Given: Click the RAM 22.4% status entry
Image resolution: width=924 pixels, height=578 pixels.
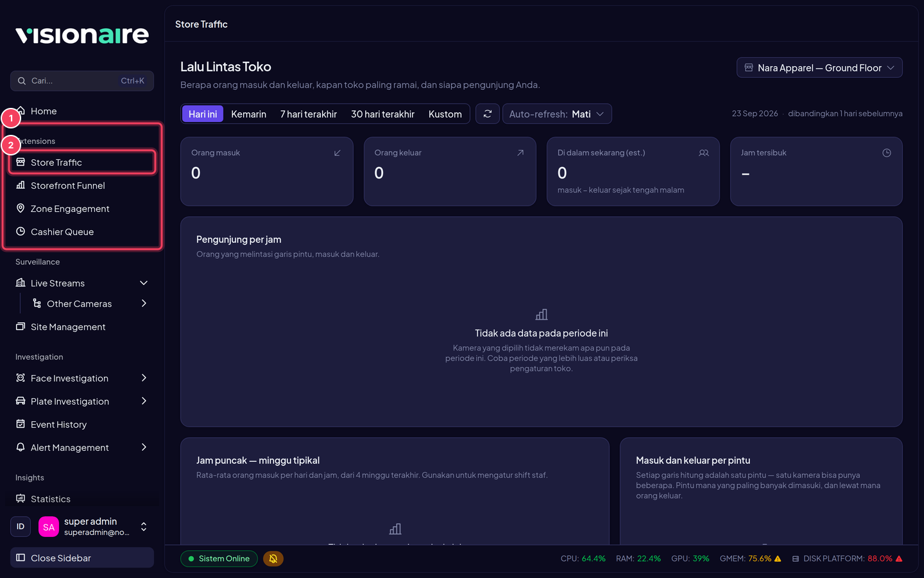Looking at the screenshot, I should pos(638,559).
